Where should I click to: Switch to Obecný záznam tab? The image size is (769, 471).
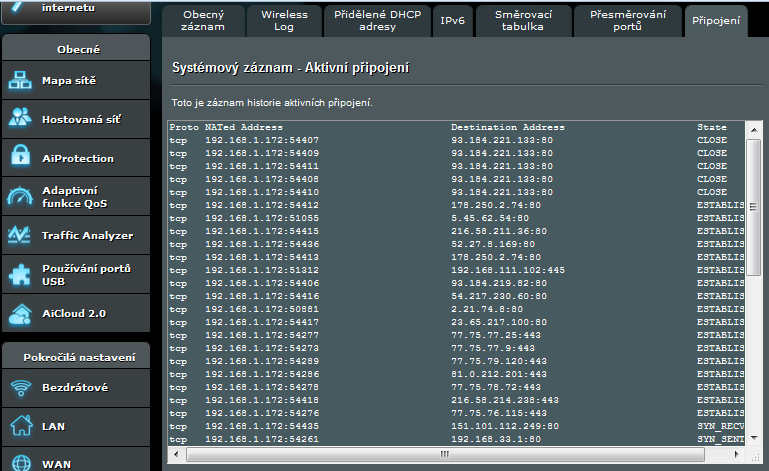(x=202, y=21)
